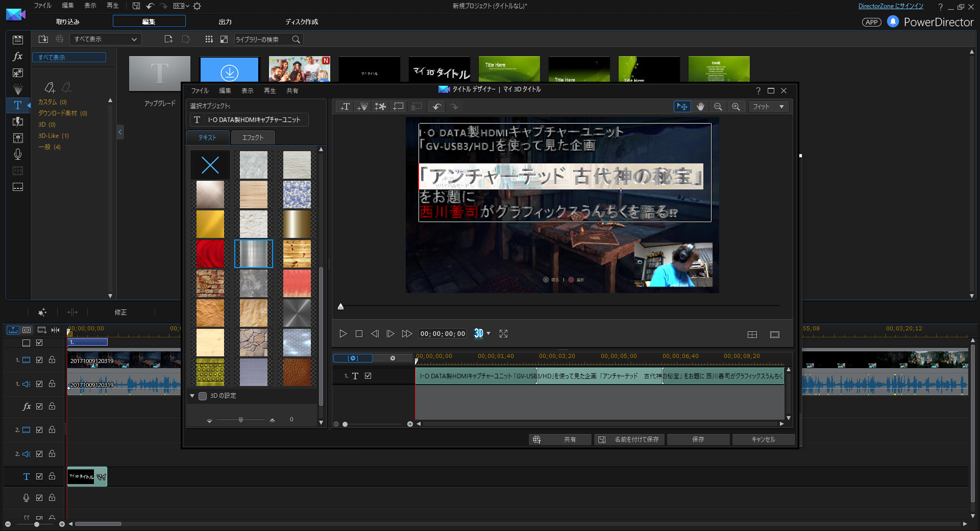Open the Fit zoom dropdown
The height and width of the screenshot is (531, 980).
(769, 106)
